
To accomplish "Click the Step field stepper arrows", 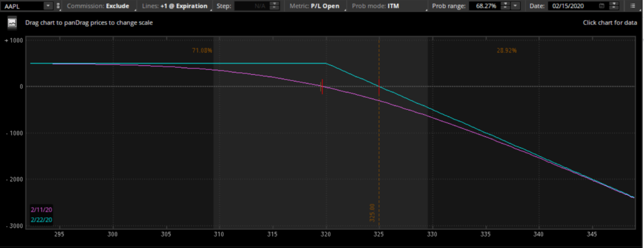I will [x=275, y=6].
